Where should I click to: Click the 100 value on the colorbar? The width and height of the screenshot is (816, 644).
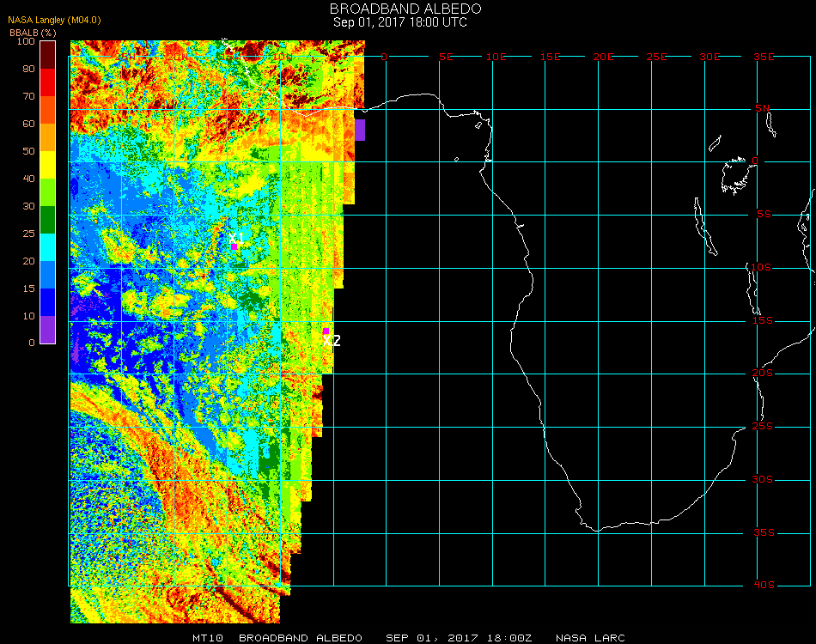pos(26,41)
